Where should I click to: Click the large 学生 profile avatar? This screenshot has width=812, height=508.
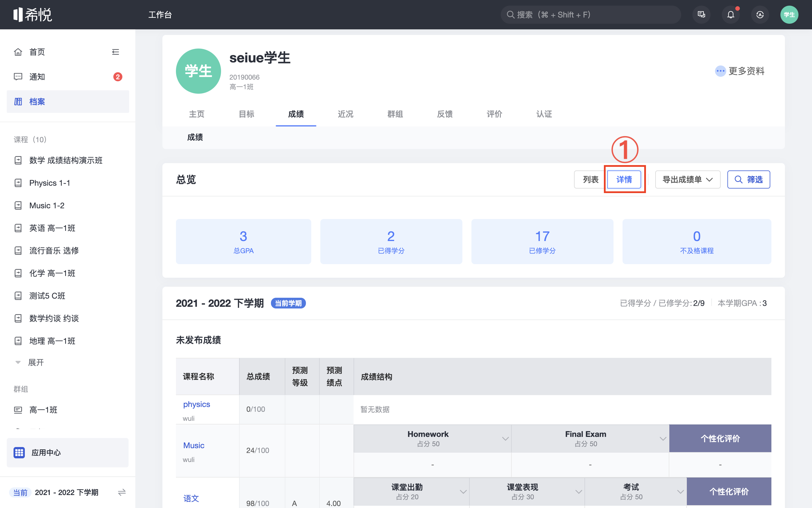click(198, 71)
